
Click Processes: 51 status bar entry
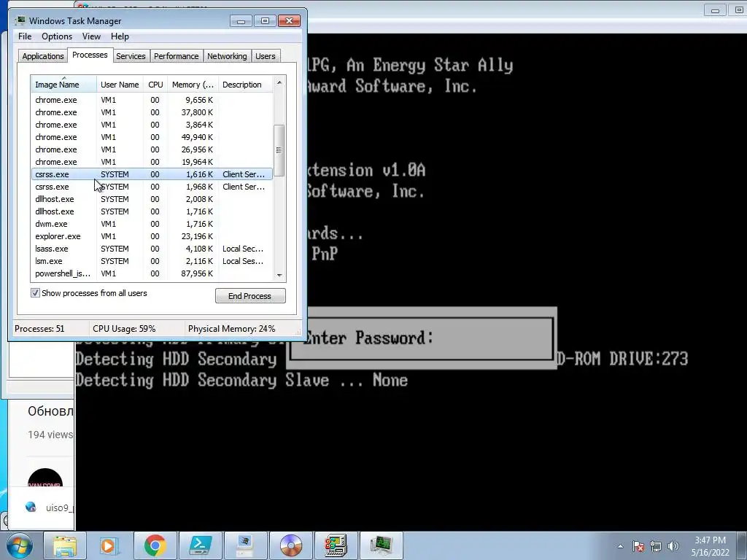point(39,329)
